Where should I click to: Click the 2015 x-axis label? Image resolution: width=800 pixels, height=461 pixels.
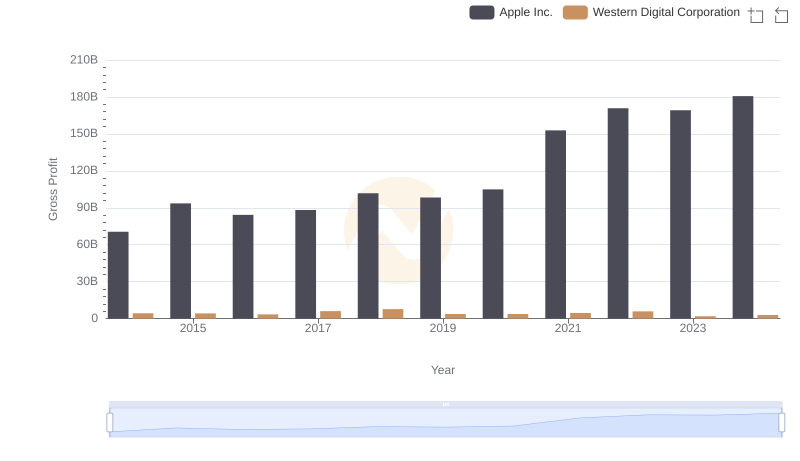[x=193, y=328]
